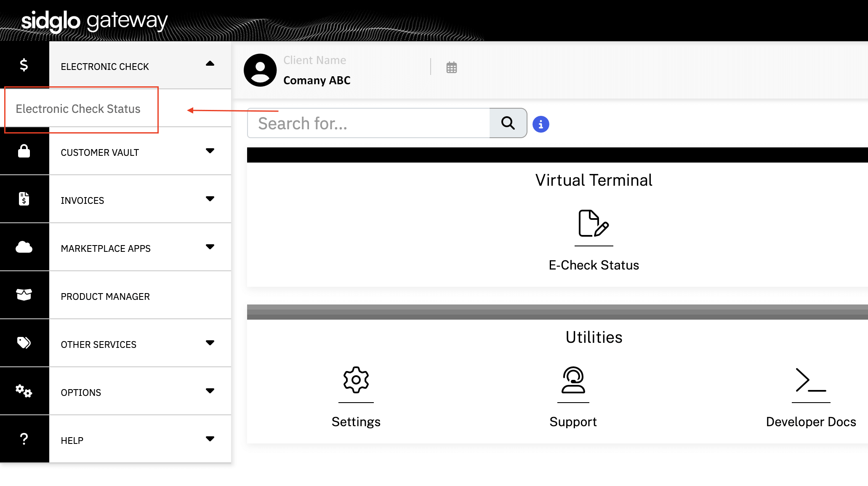
Task: Click the Settings gear icon under Utilities
Action: [356, 380]
